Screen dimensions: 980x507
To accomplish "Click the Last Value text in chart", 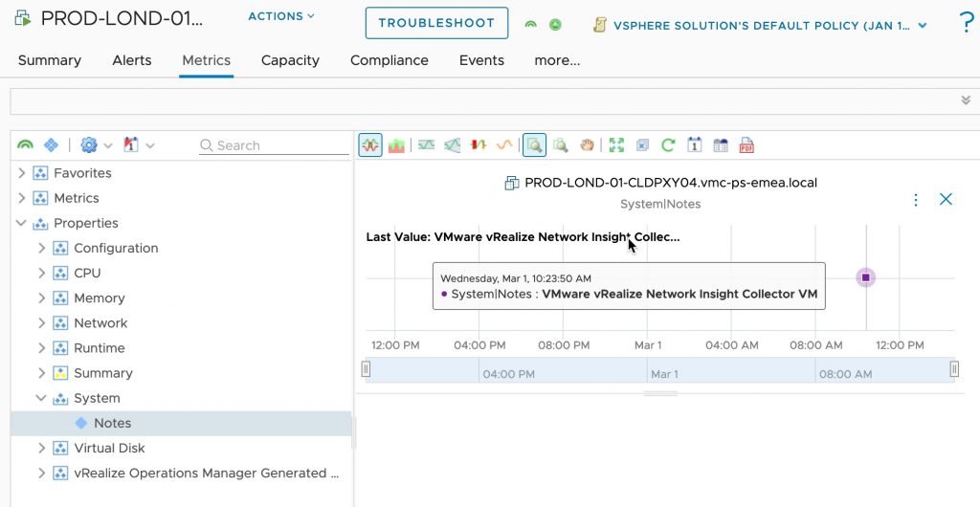I will (x=523, y=237).
